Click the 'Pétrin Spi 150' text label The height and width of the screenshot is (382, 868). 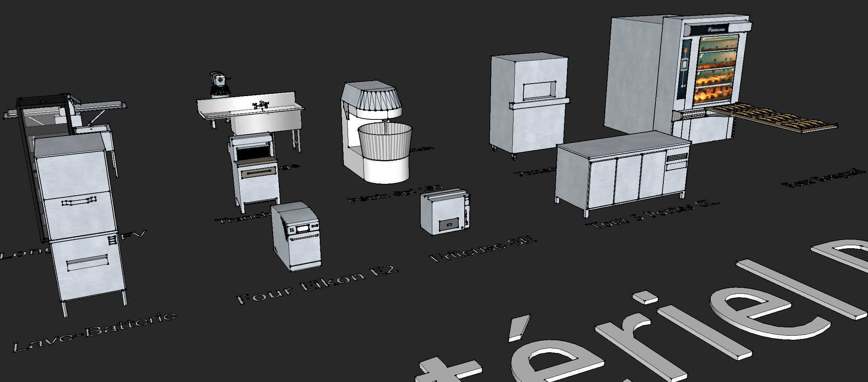point(395,194)
